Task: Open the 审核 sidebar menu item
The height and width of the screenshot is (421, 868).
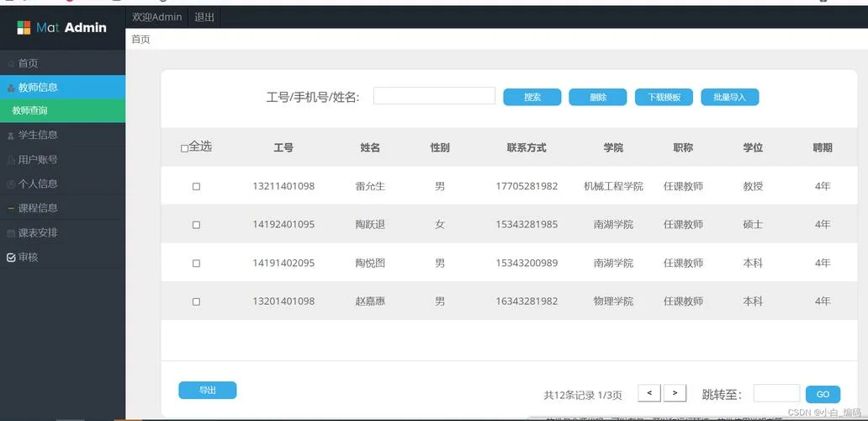Action: click(x=62, y=257)
